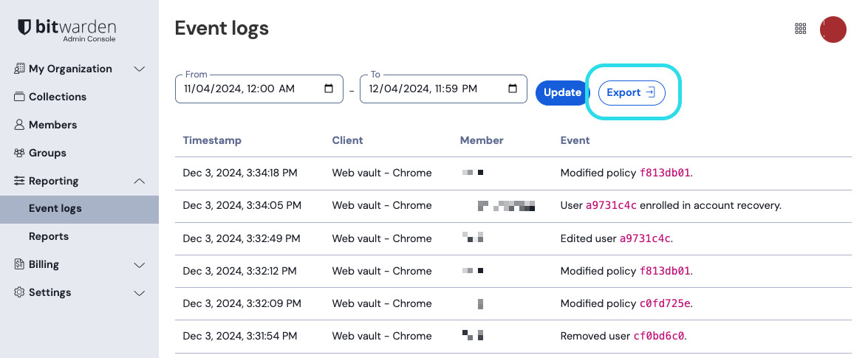Click the Groups people icon
The width and height of the screenshot is (868, 358).
[19, 153]
